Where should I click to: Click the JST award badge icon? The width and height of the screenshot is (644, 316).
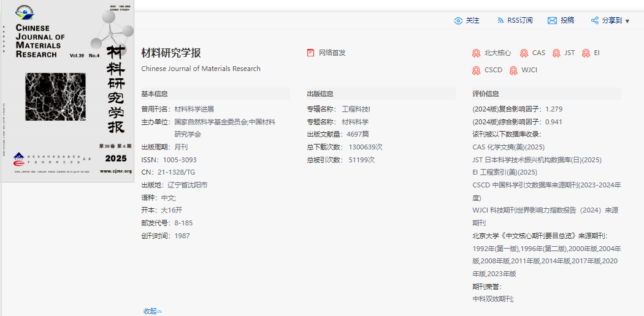click(x=556, y=53)
